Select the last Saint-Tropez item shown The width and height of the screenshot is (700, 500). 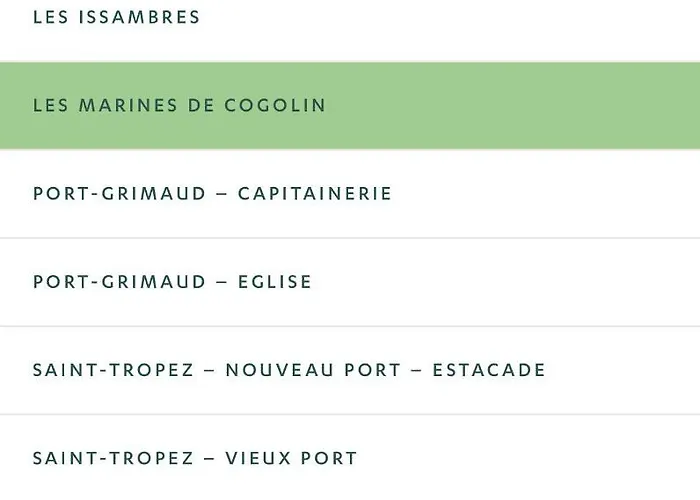[350, 458]
